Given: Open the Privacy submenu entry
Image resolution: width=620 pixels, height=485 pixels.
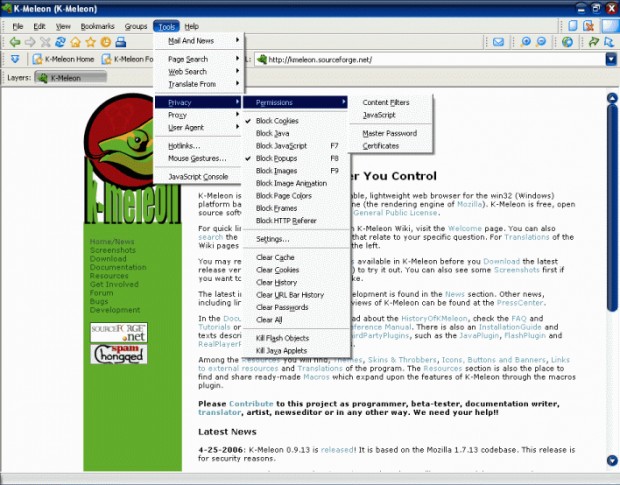Looking at the screenshot, I should [198, 102].
